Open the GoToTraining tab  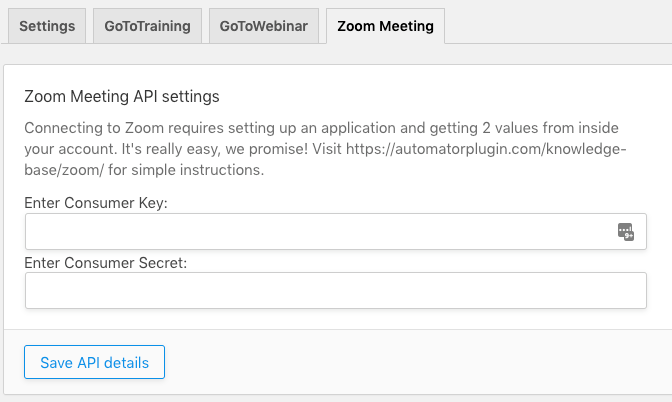pyautogui.click(x=147, y=26)
